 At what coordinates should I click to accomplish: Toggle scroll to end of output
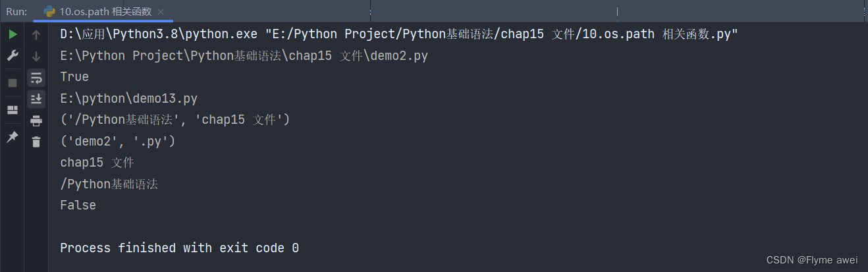(36, 99)
